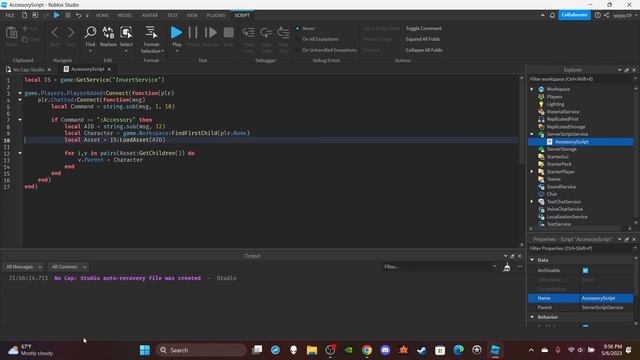Collapse fold at line 12 for loop
Image resolution: width=640 pixels, height=360 pixels.
(x=20, y=153)
